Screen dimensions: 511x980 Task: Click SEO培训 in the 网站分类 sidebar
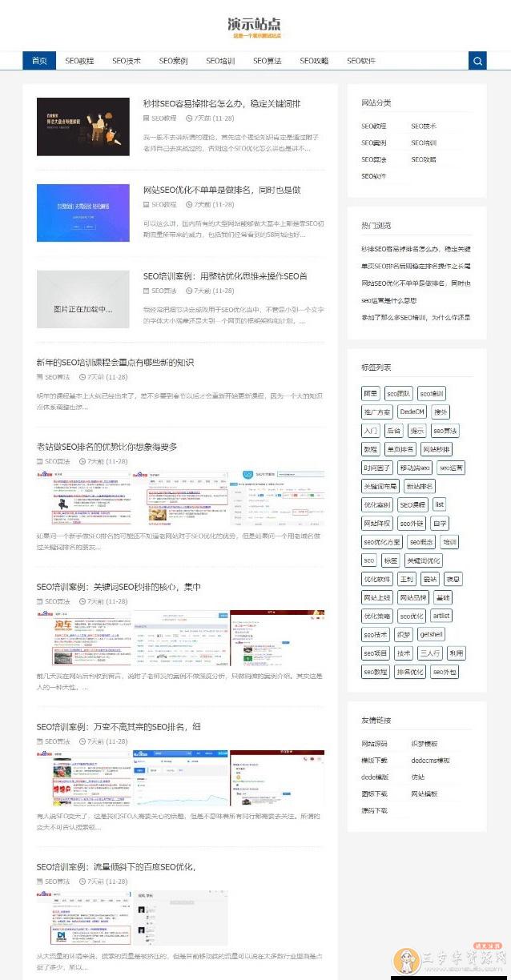coord(424,143)
